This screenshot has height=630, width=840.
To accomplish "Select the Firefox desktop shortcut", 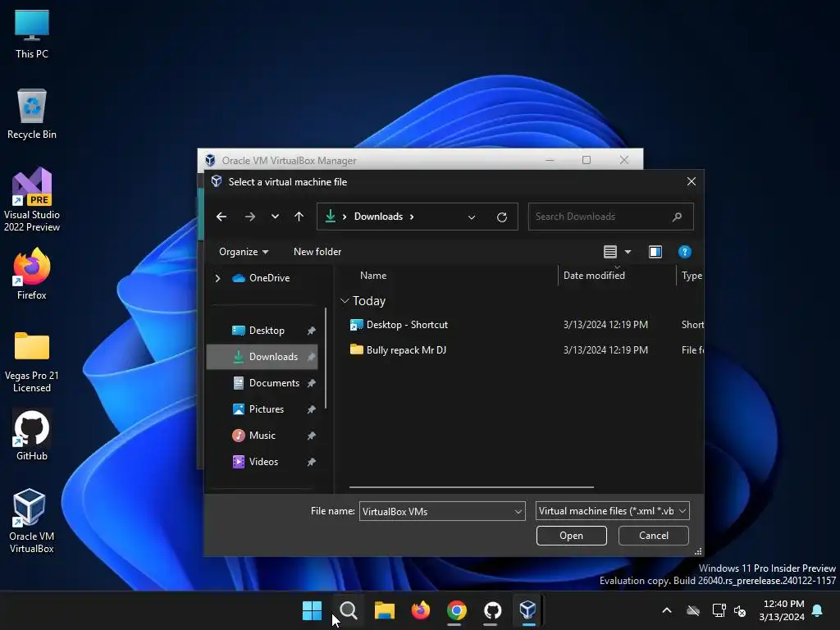I will pos(32,274).
